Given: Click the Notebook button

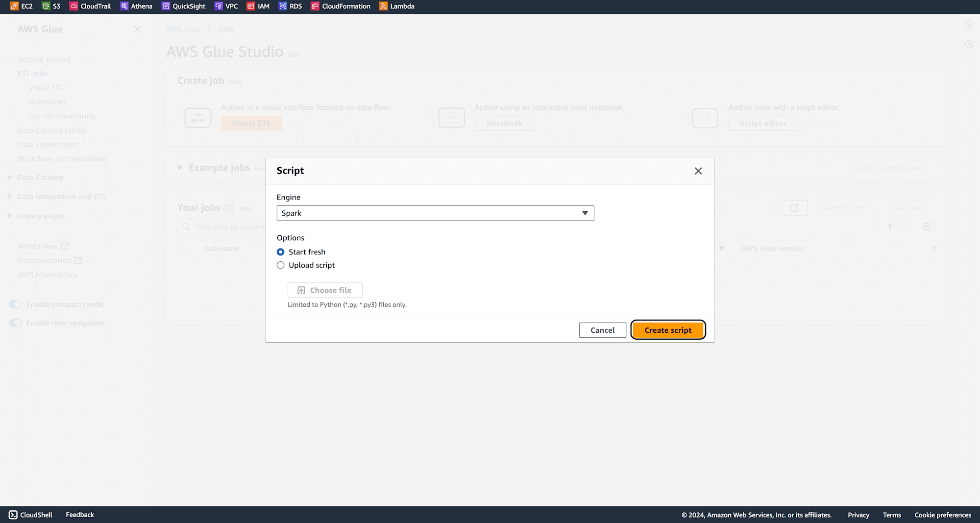Looking at the screenshot, I should [x=504, y=124].
